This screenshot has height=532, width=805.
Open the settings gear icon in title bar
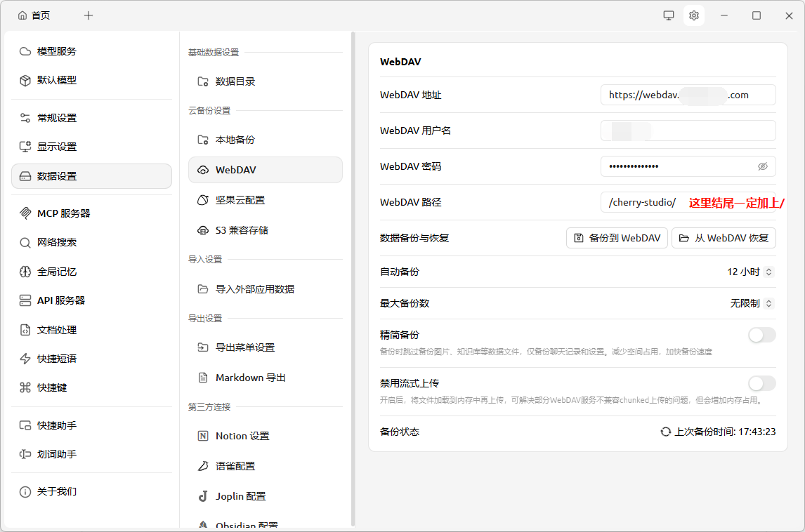coord(693,15)
